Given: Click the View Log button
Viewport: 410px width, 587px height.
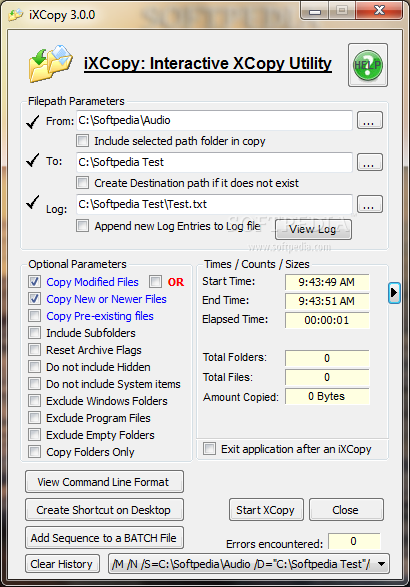Looking at the screenshot, I should 313,229.
